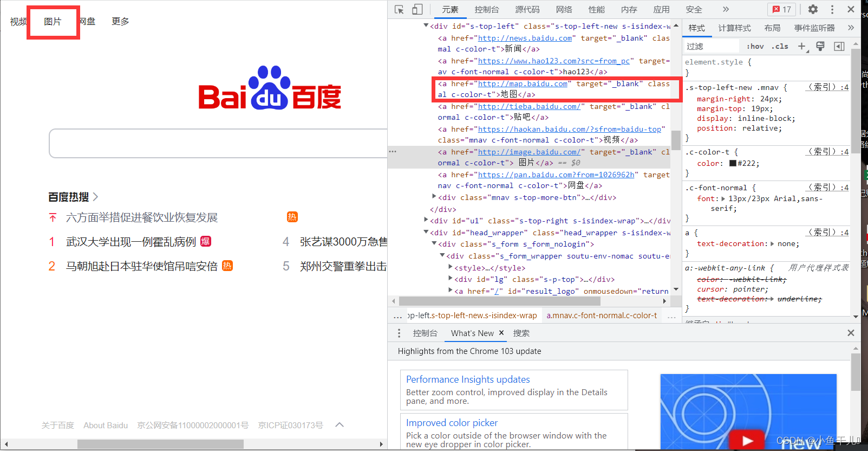Expand the div id="u1" node
This screenshot has height=451, width=868.
(426, 220)
